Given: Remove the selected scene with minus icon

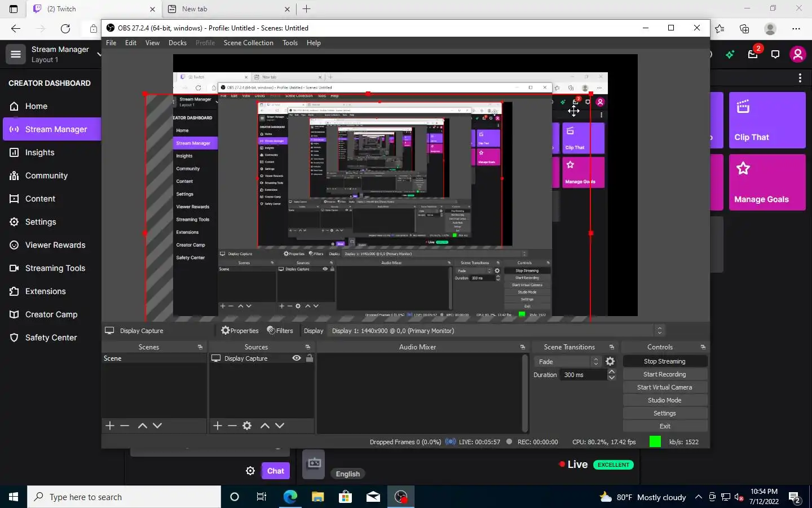Looking at the screenshot, I should click(x=125, y=426).
